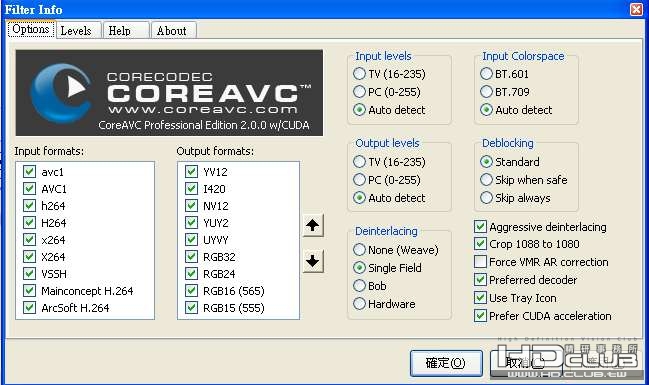This screenshot has height=385, width=649.
Task: Toggle the lowercase h264 input format
Action: click(x=29, y=205)
